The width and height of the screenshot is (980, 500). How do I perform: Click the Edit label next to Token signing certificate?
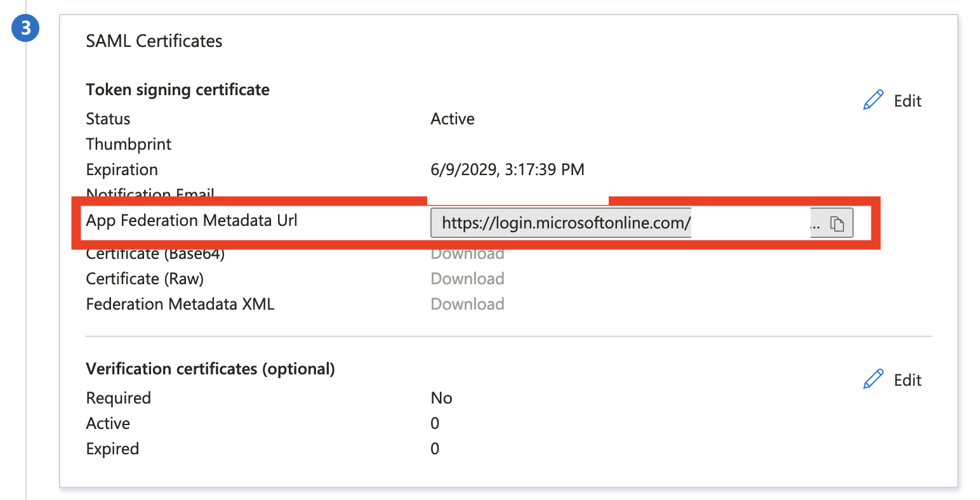pos(906,100)
